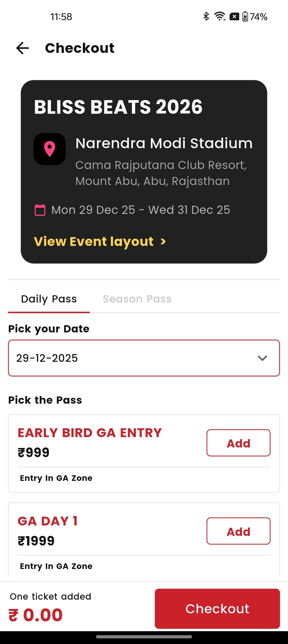Add the Early Bird GA Entry pass
Viewport: 288px width, 644px height.
[238, 443]
